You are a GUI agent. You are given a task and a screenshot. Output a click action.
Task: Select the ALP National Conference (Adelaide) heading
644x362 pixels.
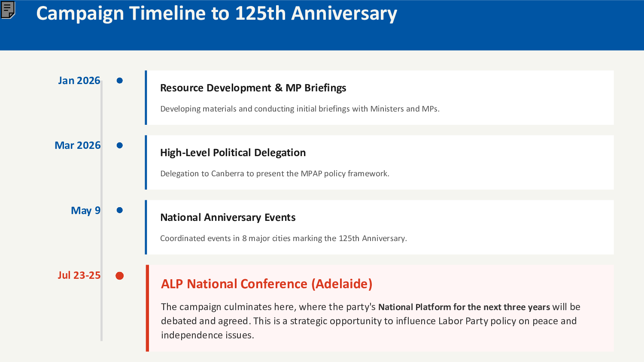[267, 284]
